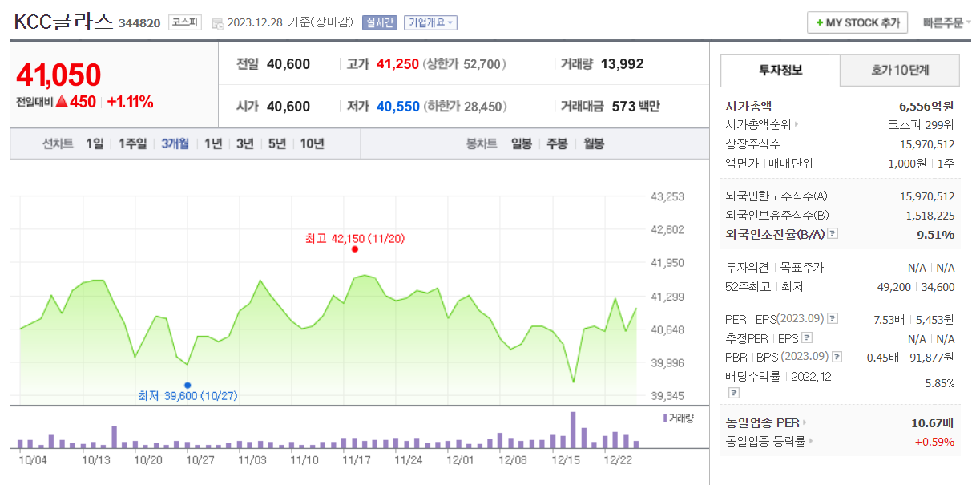Select the 5년 line chart period
The image size is (980, 485).
tap(276, 143)
